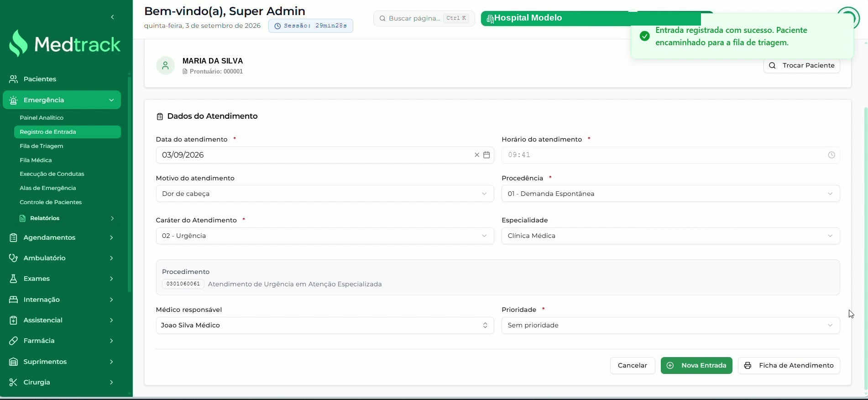Image resolution: width=868 pixels, height=400 pixels.
Task: Collapse the Emergência menu section
Action: [x=111, y=100]
